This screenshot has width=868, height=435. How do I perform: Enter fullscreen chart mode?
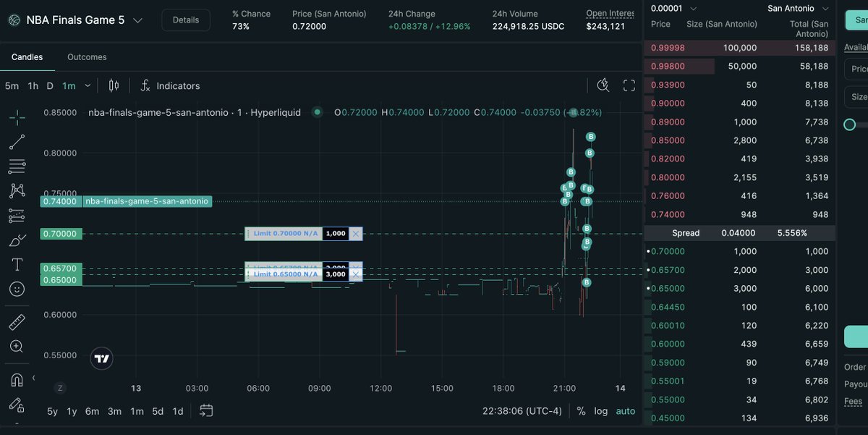(629, 85)
